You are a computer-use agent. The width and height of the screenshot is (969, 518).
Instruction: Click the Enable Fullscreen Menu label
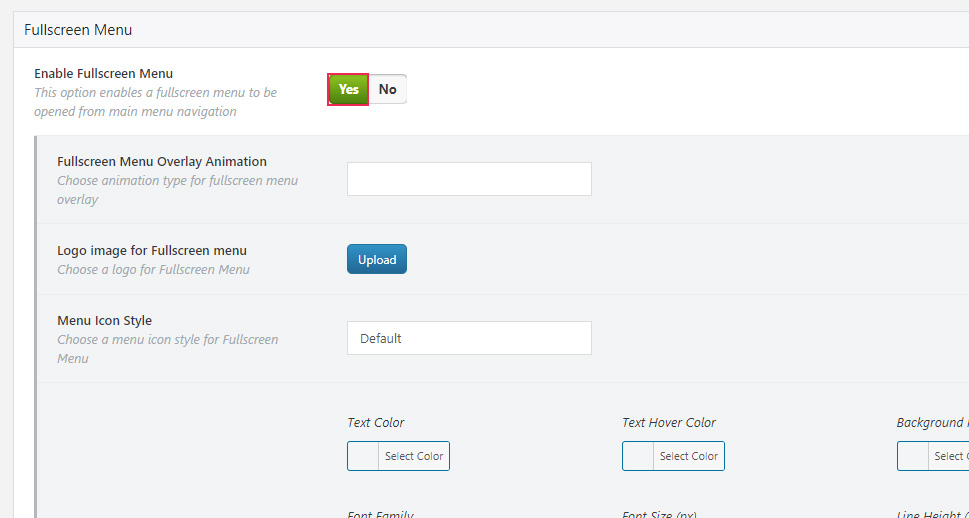103,74
